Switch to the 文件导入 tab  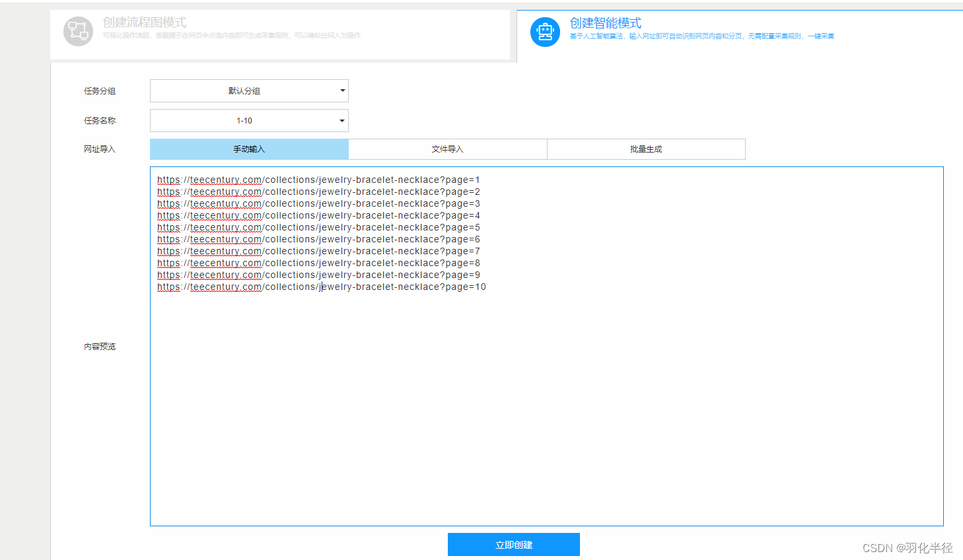[448, 149]
